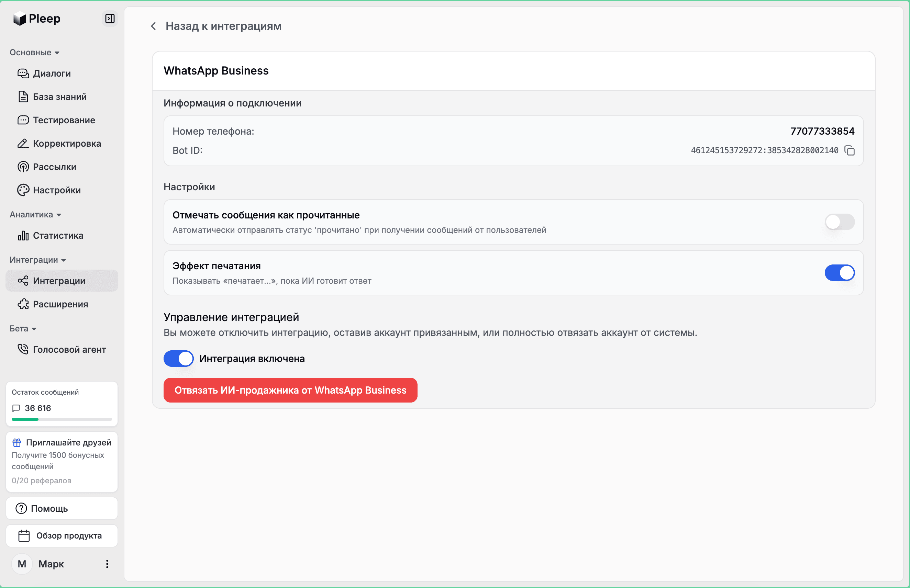Image resolution: width=910 pixels, height=588 pixels.
Task: Click the gift icon in referral card
Action: (x=17, y=442)
